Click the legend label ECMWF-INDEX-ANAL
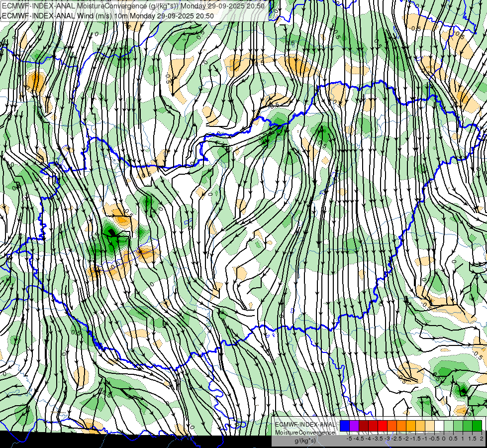 [305, 425]
